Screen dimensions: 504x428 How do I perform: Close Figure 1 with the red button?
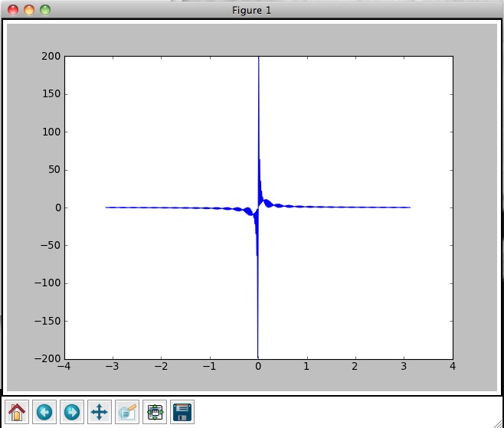point(13,10)
